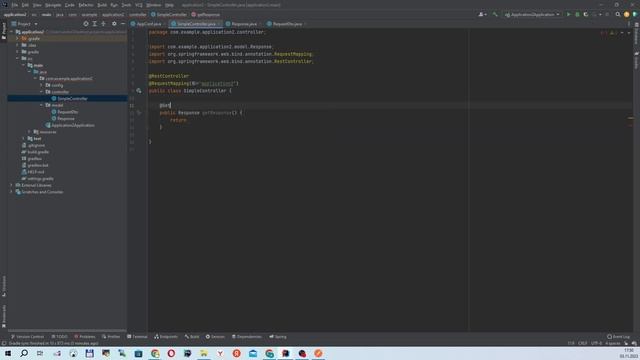Select RequestDto class in the tree

[68, 112]
